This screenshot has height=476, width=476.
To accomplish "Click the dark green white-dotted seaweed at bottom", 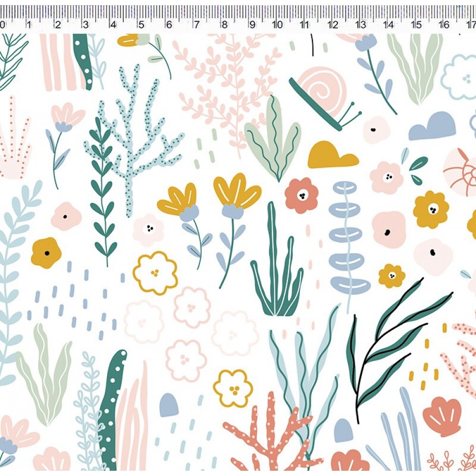I will (x=112, y=410).
